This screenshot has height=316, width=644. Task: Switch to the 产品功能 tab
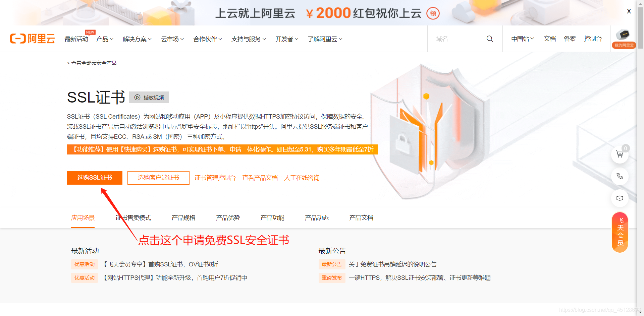tap(272, 218)
